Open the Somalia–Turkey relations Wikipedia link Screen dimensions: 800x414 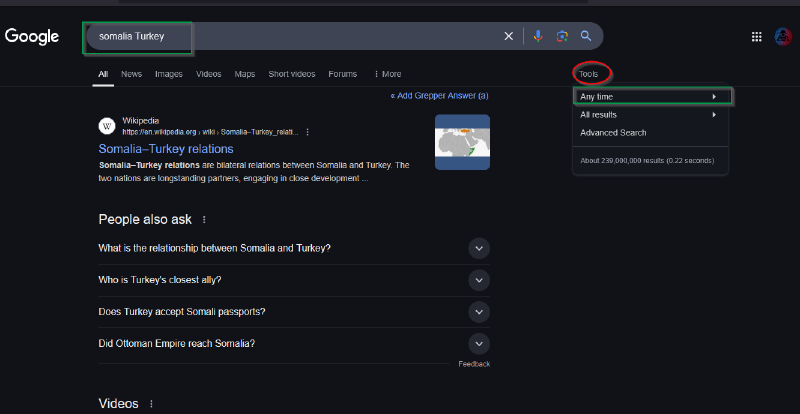(165, 149)
